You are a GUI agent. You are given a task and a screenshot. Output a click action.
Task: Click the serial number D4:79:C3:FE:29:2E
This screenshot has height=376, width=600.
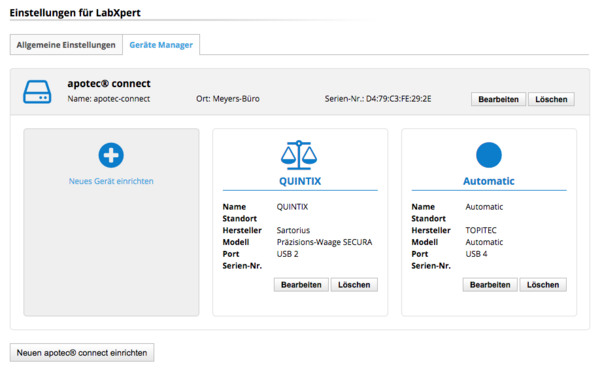tap(398, 99)
